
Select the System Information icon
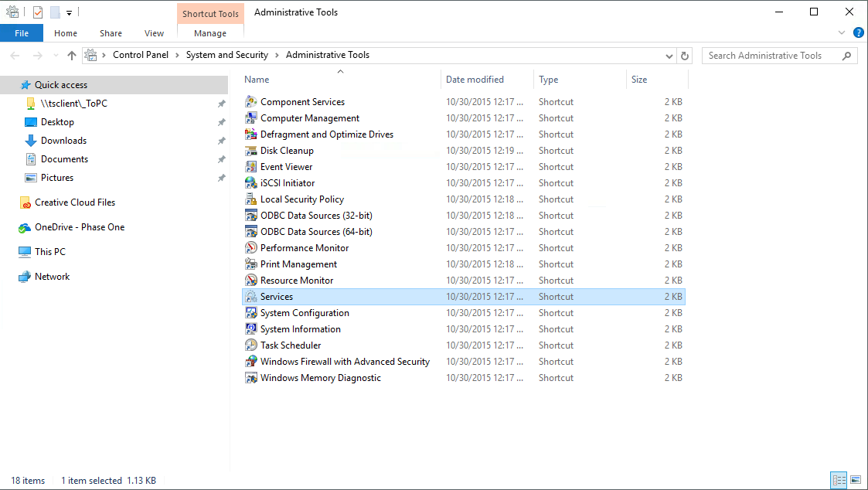[x=250, y=329]
